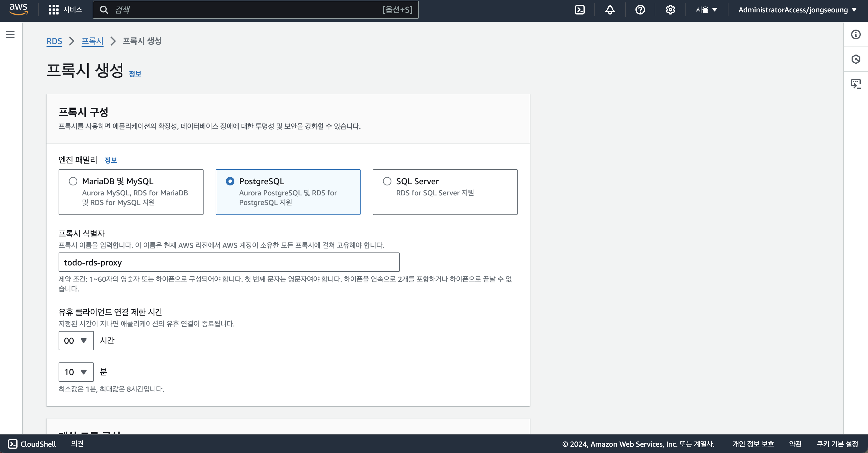Open the tutorials icon in right sidebar
Image resolution: width=868 pixels, height=453 pixels.
[x=856, y=84]
